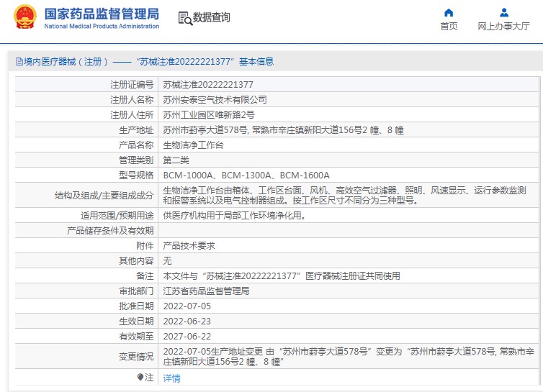Click National Medical Products Administration text
Image resolution: width=543 pixels, height=392 pixels.
click(102, 27)
